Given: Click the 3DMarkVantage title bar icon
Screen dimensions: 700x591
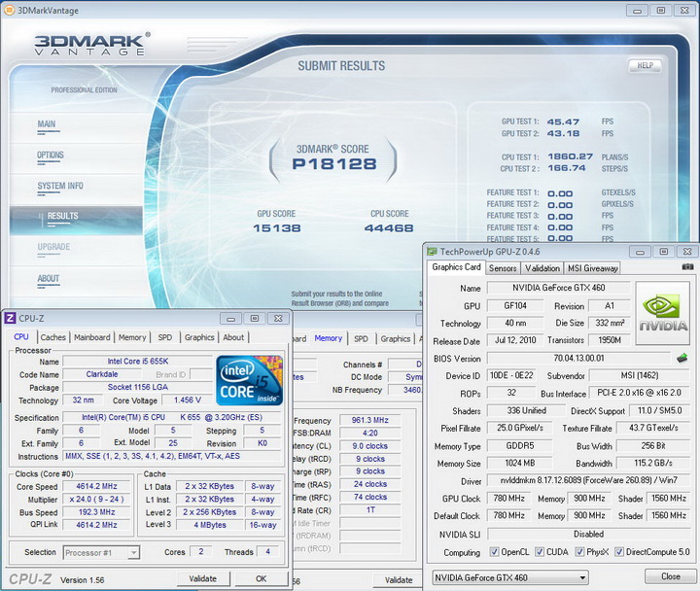Looking at the screenshot, I should [9, 11].
